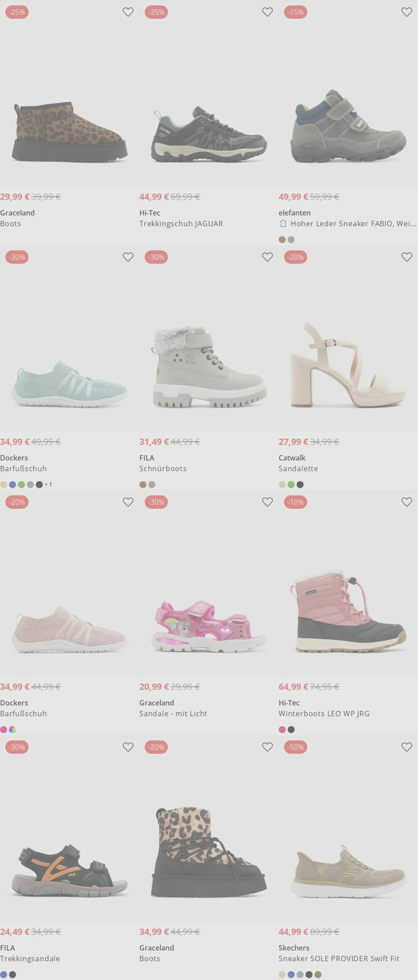Favorite the FILA Schnürboots
Image resolution: width=418 pixels, height=980 pixels.
coord(267,257)
